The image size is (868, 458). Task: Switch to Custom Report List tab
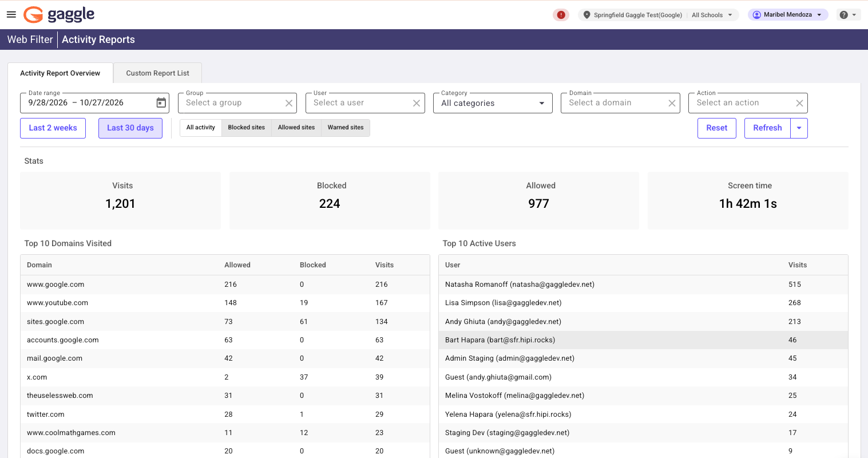(x=157, y=73)
